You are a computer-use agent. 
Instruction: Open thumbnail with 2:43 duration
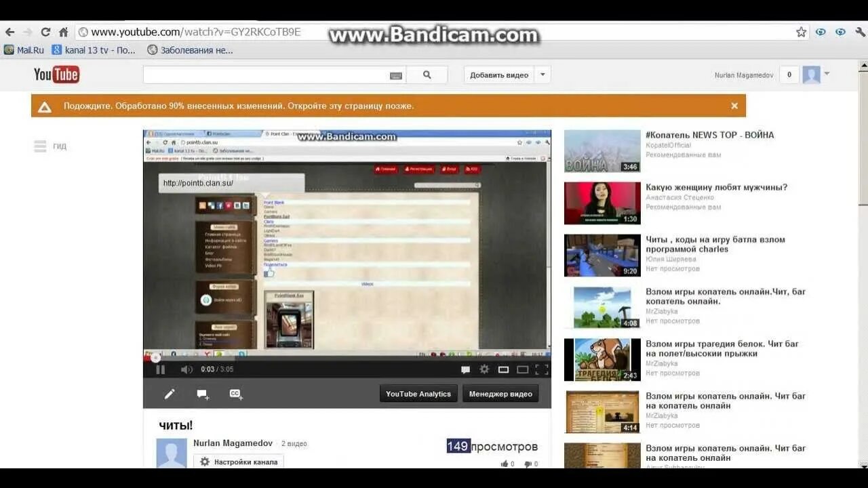602,360
